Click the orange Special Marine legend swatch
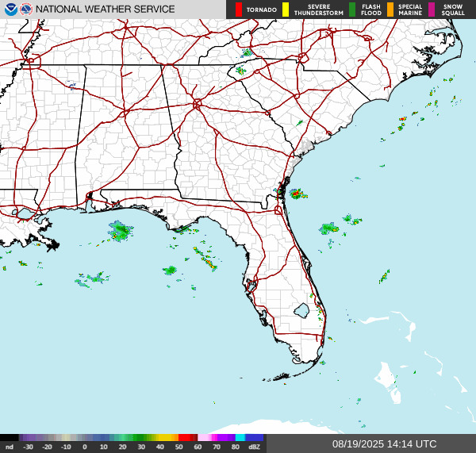The width and height of the screenshot is (476, 453). [x=390, y=10]
